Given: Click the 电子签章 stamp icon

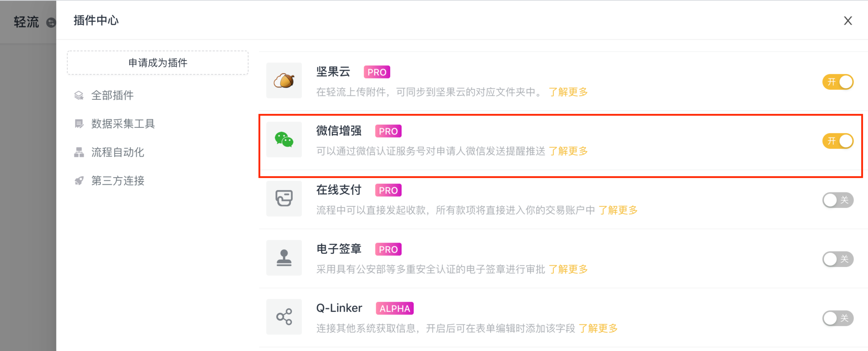Looking at the screenshot, I should point(284,257).
